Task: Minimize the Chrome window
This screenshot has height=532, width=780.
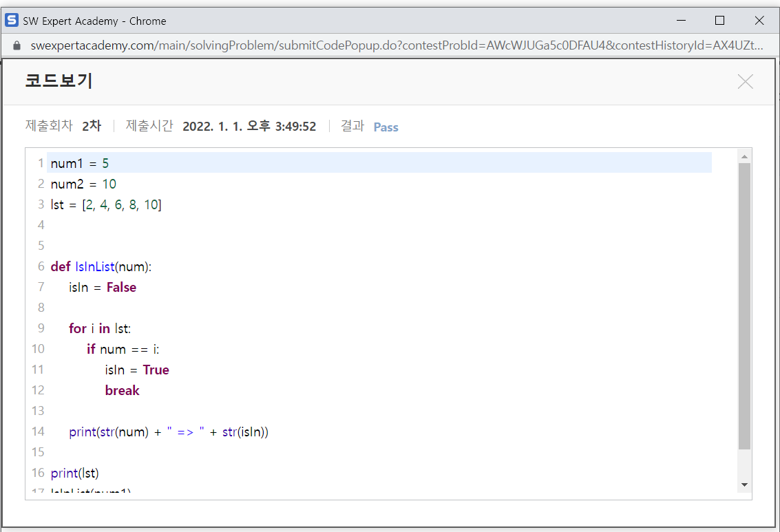Action: [x=681, y=21]
